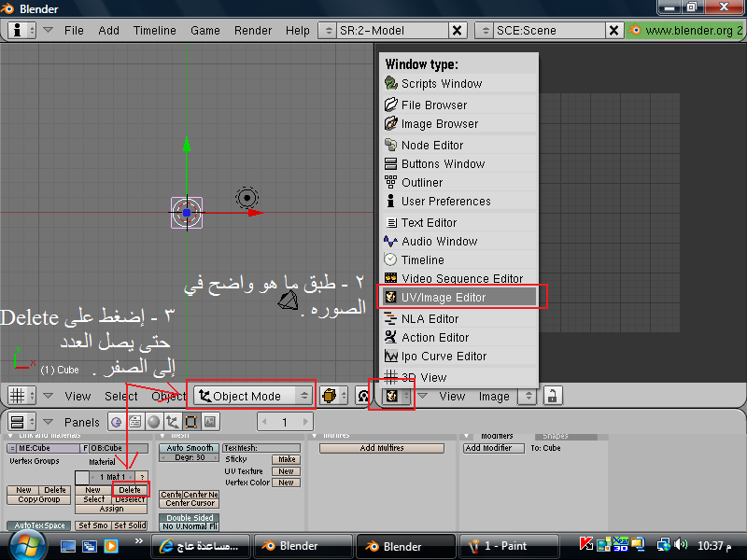Toggle Auto Smooth in the Mesh panel
The height and width of the screenshot is (560, 747).
(190, 448)
